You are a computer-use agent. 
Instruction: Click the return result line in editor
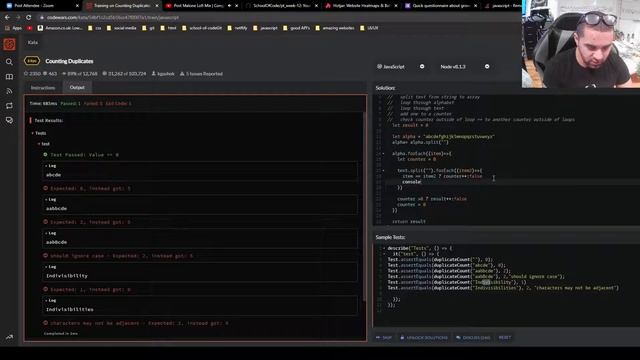coord(409,222)
